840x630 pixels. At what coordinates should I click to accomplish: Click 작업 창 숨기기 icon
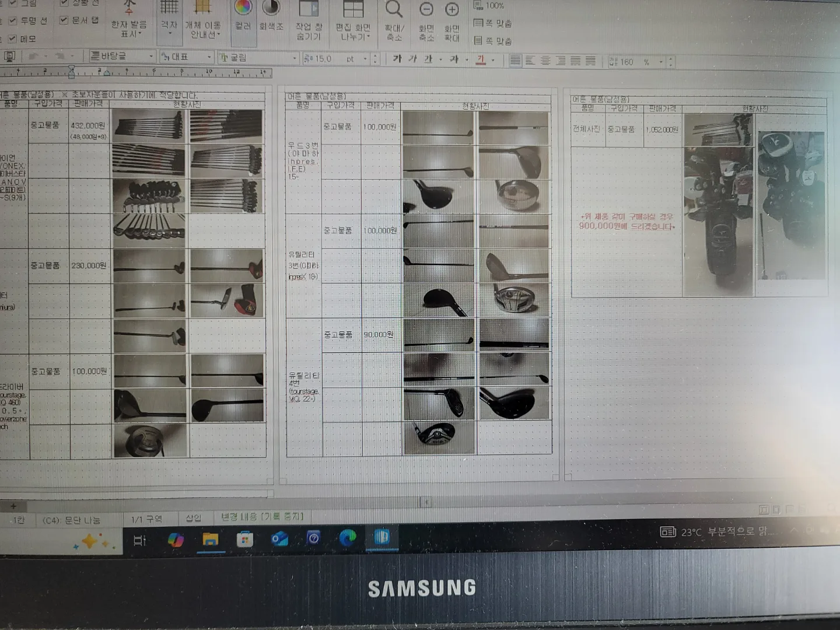[308, 10]
